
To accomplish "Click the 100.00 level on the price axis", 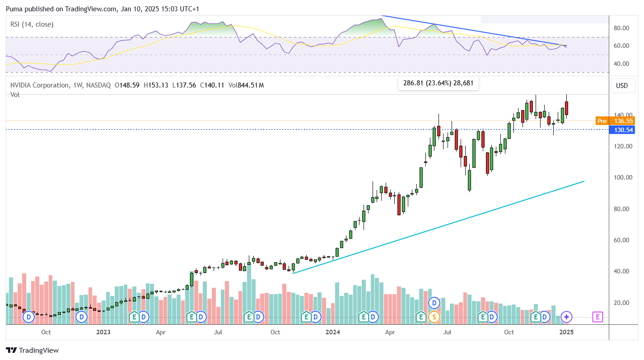I will pyautogui.click(x=622, y=177).
